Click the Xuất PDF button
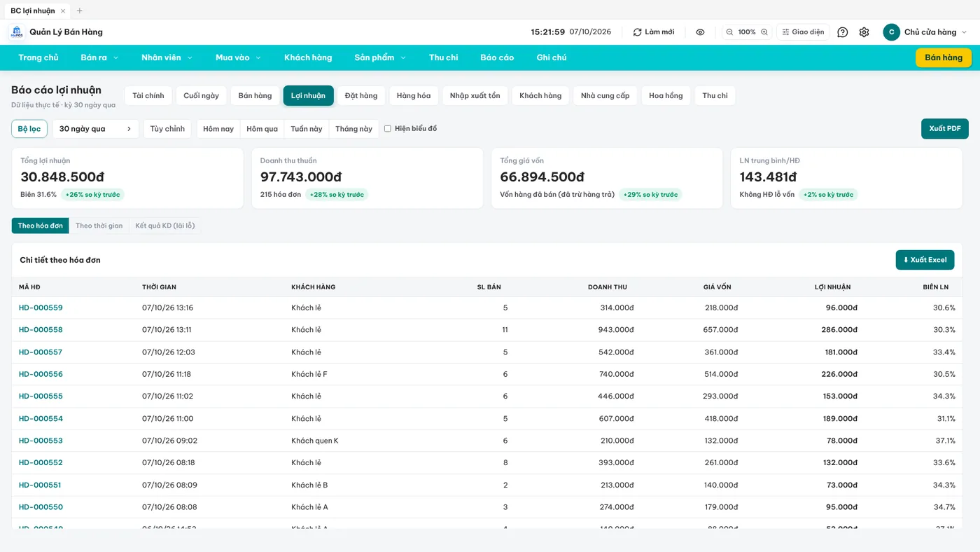 pos(945,129)
